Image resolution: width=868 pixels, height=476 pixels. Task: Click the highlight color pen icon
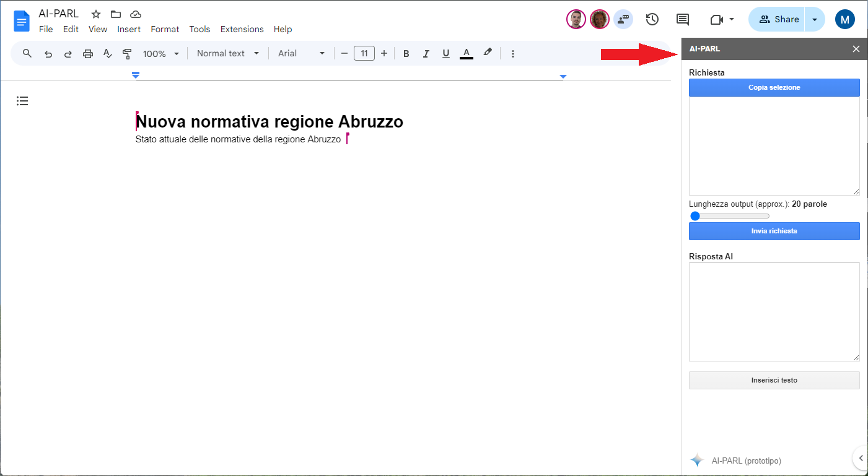coord(488,53)
